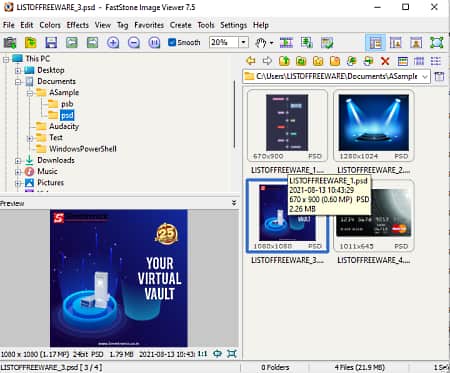Click the Virtual Vault preview image
450x373 pixels.
point(119,278)
